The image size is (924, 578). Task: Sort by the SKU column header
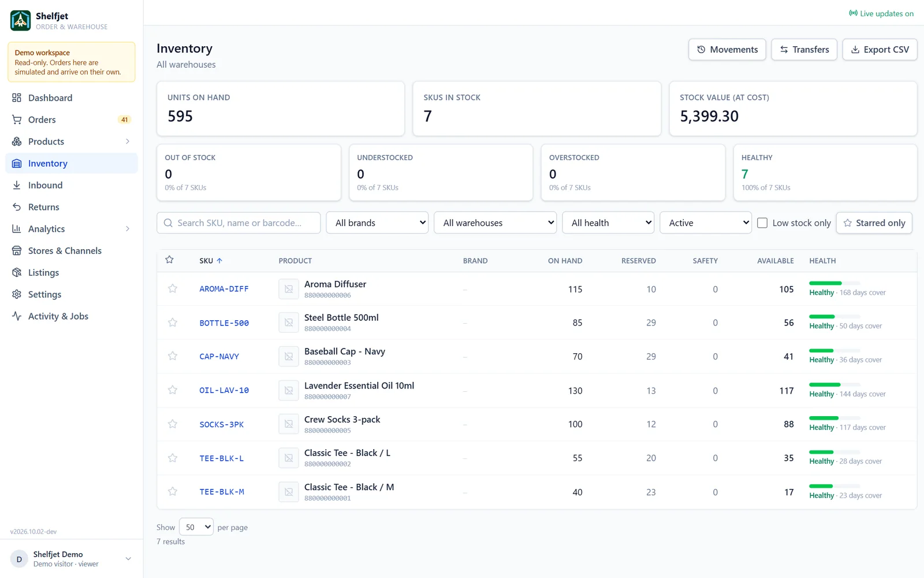pos(211,261)
